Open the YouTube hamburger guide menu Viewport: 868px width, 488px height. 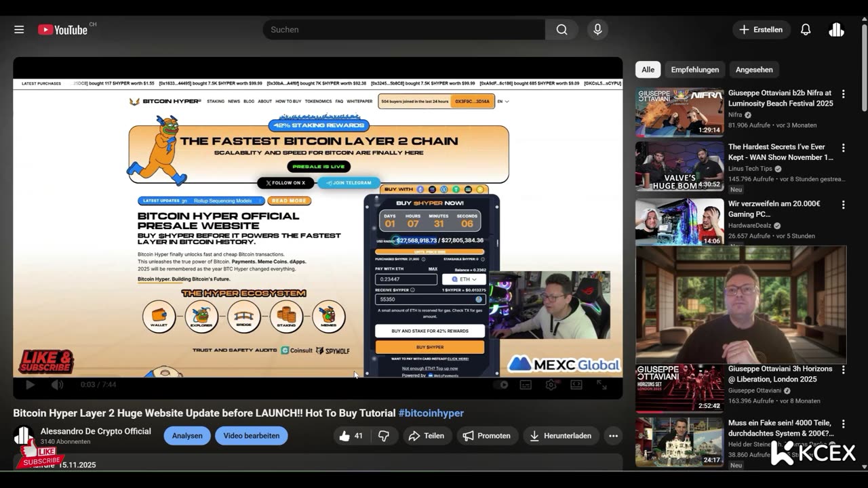[19, 30]
